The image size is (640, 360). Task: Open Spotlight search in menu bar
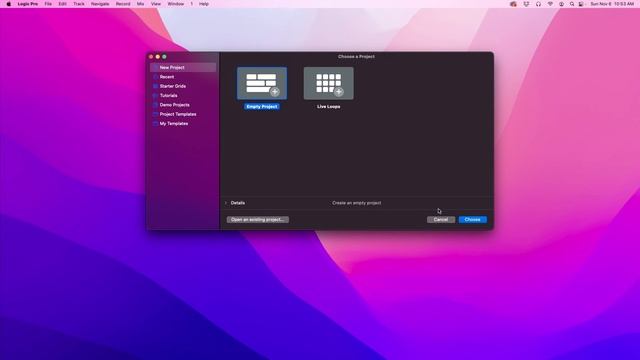(572, 4)
